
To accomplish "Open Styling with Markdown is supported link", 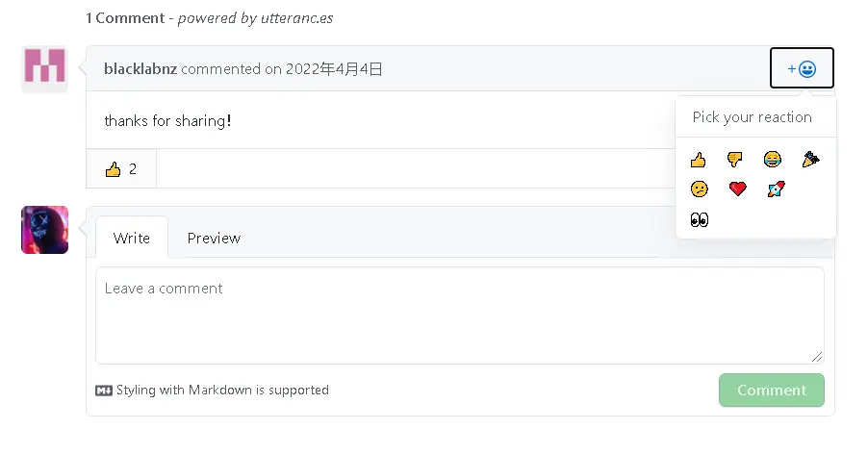I will (213, 391).
